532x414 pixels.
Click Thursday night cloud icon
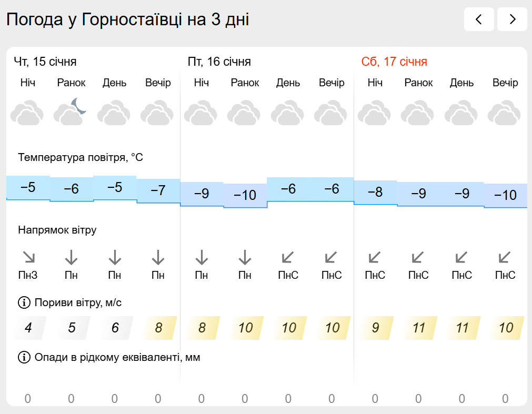click(27, 113)
